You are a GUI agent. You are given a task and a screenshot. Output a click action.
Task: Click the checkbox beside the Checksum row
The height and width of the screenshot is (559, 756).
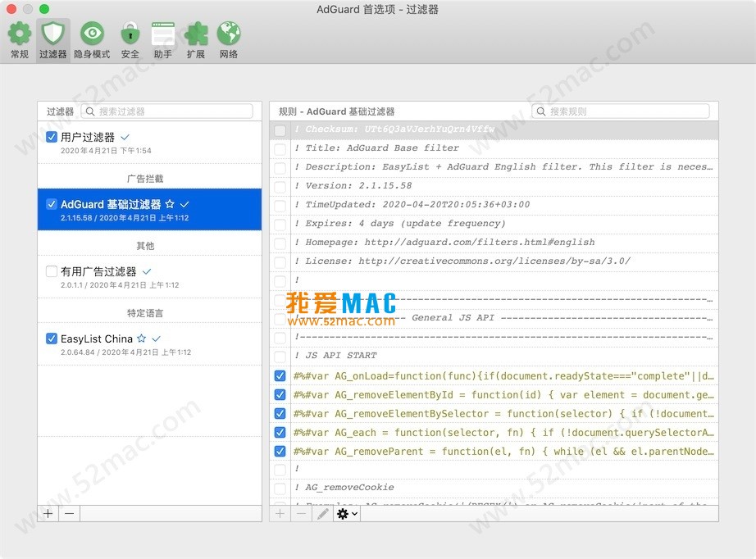(x=280, y=130)
